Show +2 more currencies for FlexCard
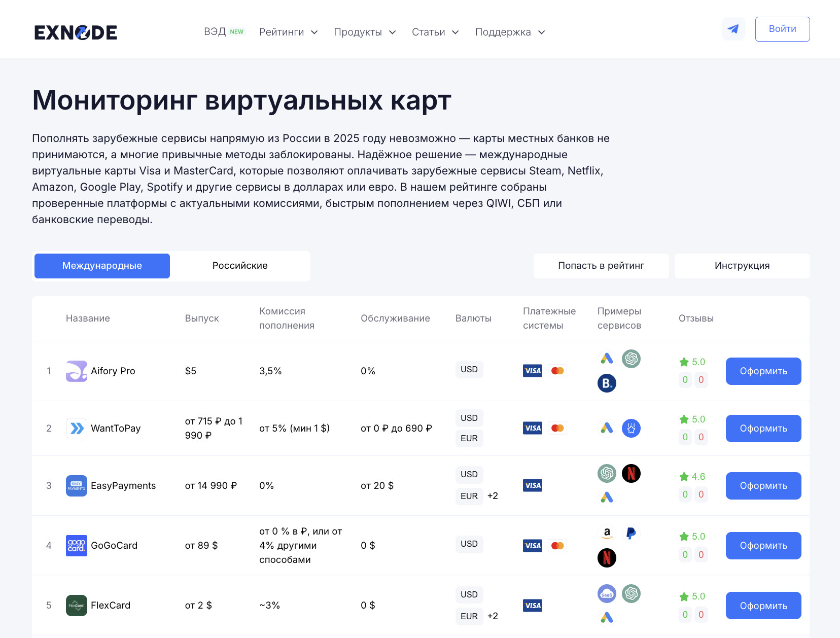 (493, 616)
